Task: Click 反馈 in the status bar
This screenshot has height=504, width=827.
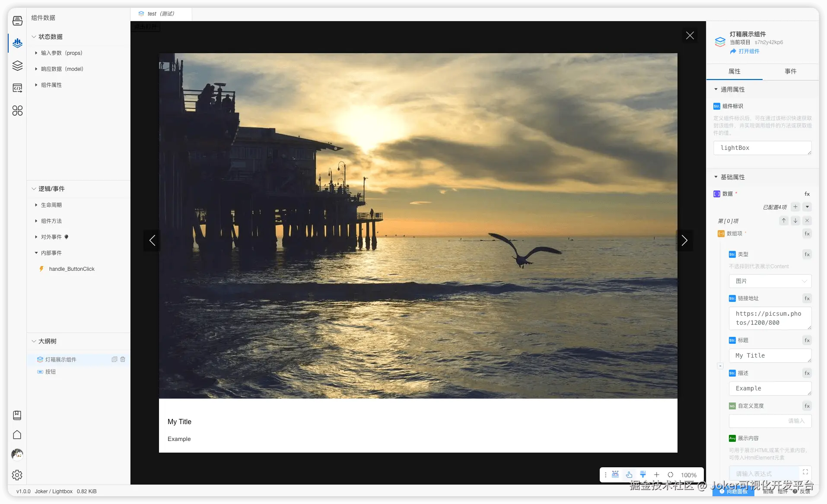Action: [802, 491]
